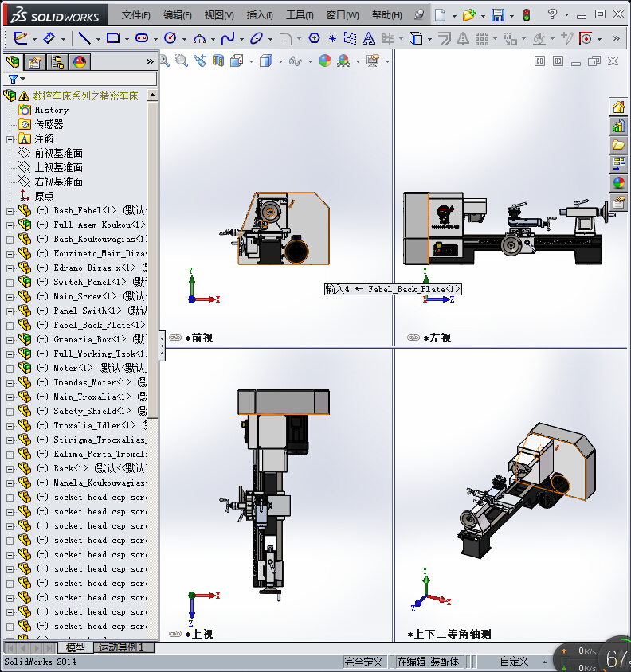The width and height of the screenshot is (631, 672).
Task: Expand the 注解 tree node
Action: click(x=10, y=139)
